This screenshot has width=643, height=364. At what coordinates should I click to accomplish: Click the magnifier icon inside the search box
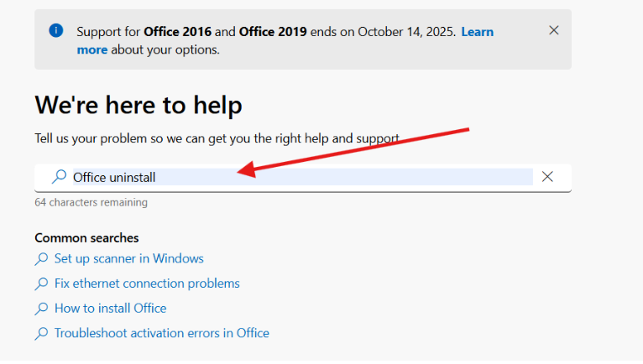[59, 177]
